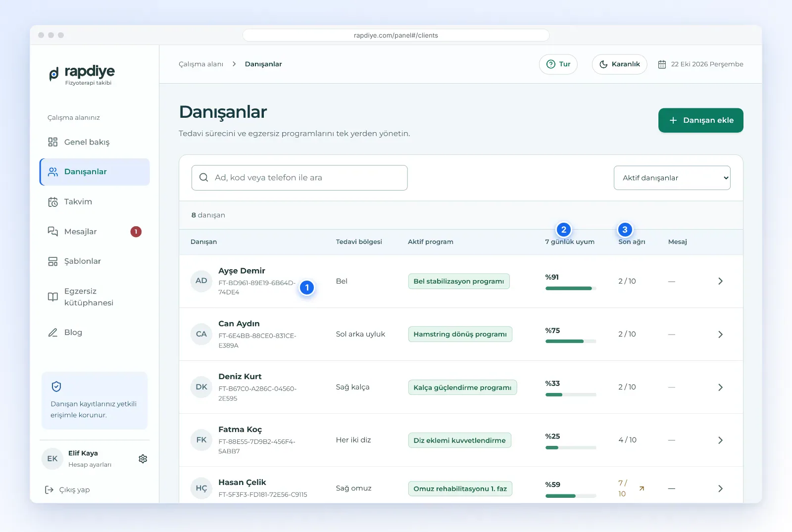The width and height of the screenshot is (792, 532).
Task: Click the Fatma Koç client name
Action: click(240, 430)
